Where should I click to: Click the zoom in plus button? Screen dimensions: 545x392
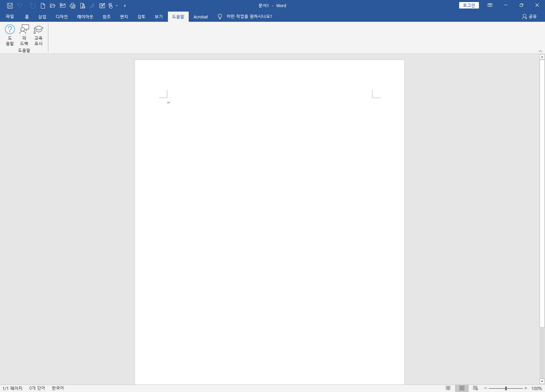[x=526, y=388]
